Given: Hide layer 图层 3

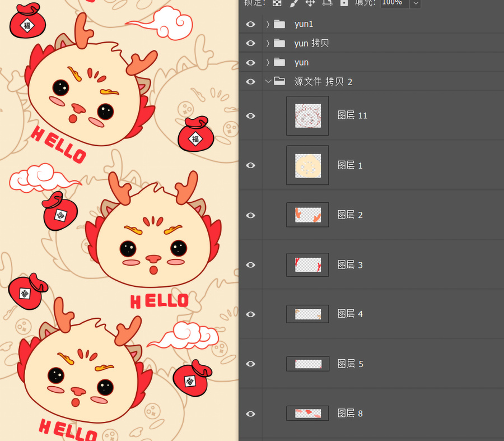Looking at the screenshot, I should [251, 264].
